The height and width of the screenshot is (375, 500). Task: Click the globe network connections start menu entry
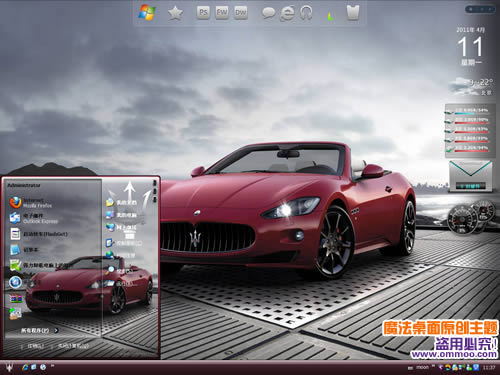point(121,255)
